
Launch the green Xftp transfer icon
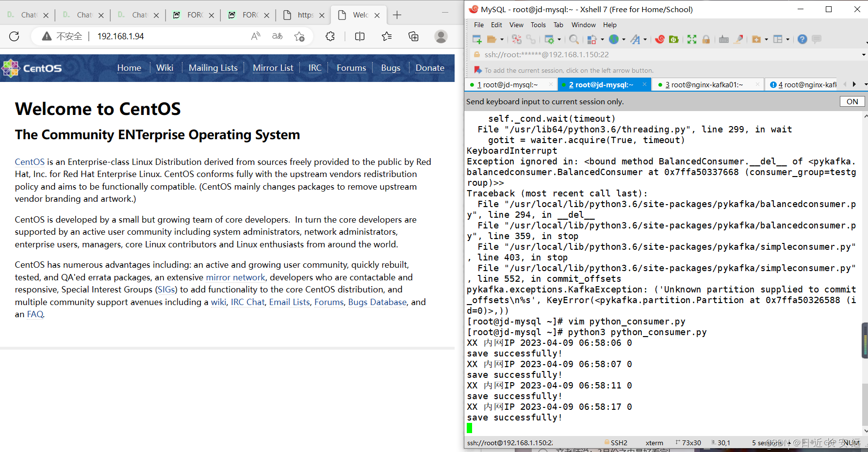pyautogui.click(x=674, y=39)
